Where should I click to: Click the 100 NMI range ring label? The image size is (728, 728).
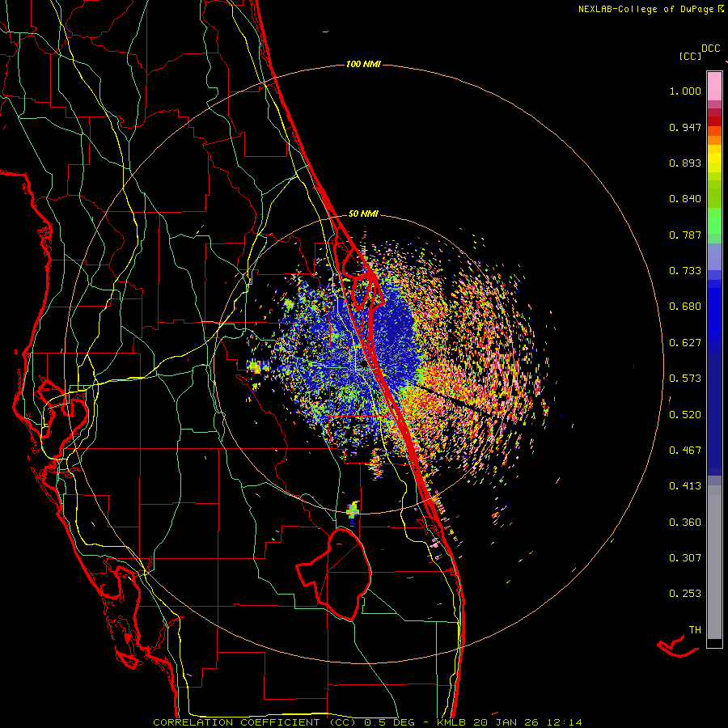363,64
